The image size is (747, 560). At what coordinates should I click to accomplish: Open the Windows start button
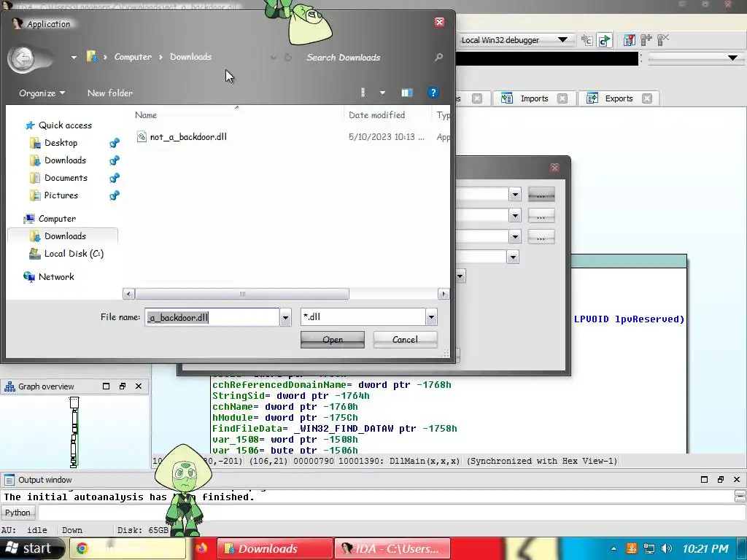(31, 548)
